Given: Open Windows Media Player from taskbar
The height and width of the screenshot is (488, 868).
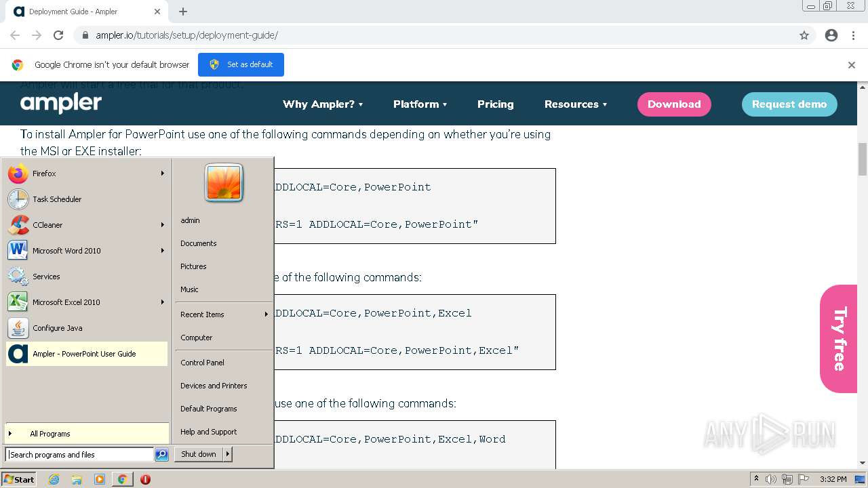Looking at the screenshot, I should point(100,479).
